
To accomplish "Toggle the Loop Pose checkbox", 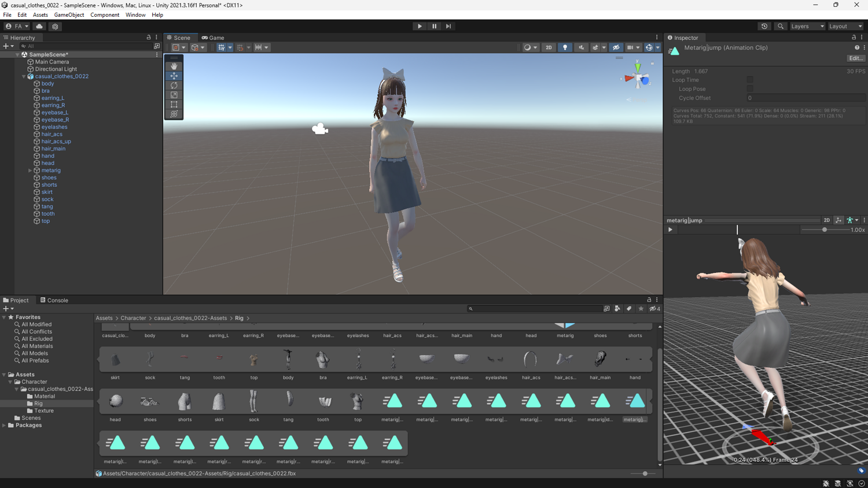I will pos(750,89).
